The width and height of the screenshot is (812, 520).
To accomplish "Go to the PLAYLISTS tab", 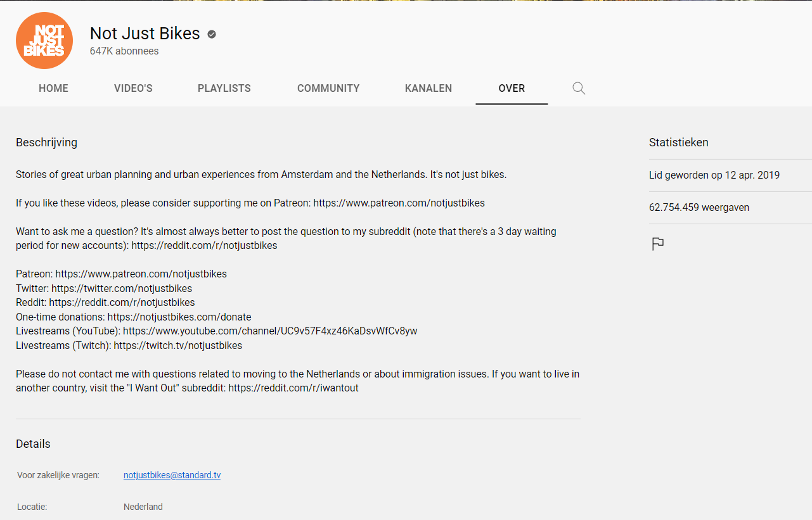I will coord(224,89).
